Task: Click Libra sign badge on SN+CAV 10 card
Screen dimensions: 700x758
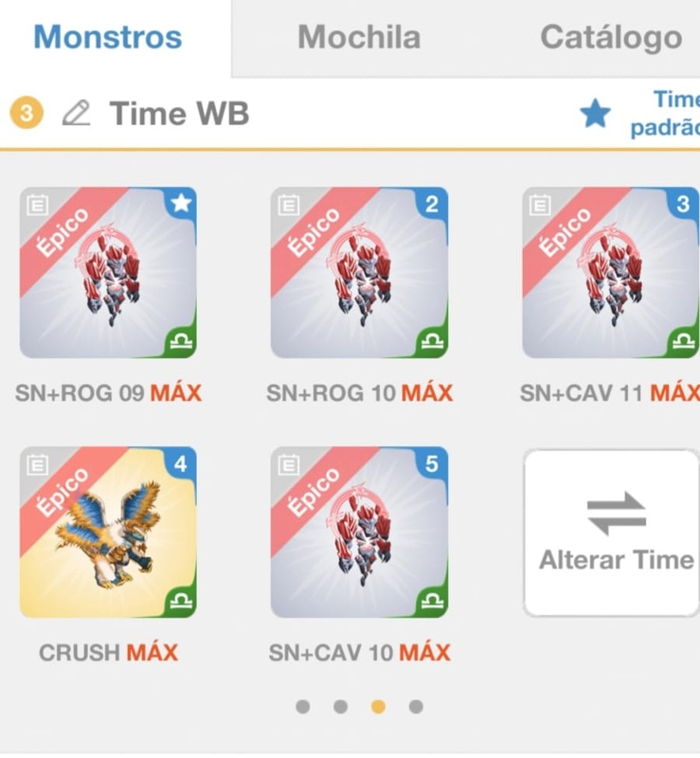Action: pos(432,601)
